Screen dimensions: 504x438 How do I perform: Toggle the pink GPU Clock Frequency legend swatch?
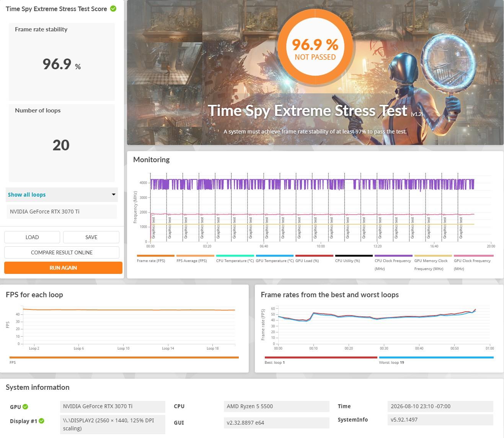[474, 256]
